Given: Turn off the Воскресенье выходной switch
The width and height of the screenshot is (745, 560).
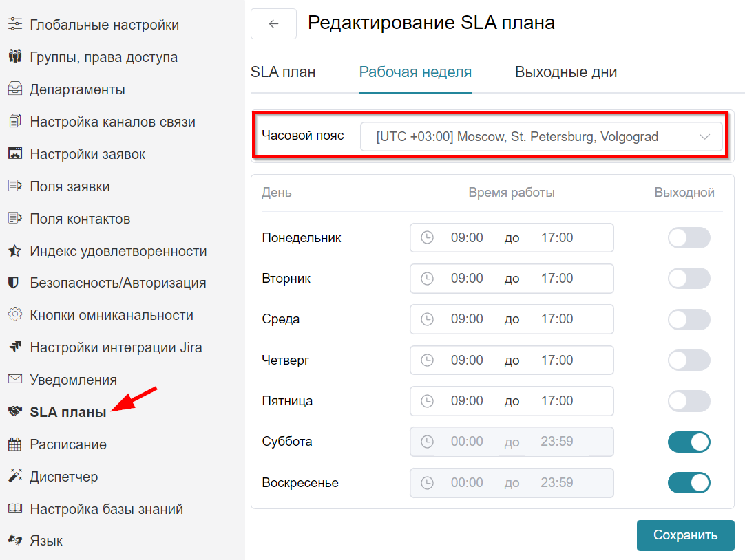Looking at the screenshot, I should 689,482.
